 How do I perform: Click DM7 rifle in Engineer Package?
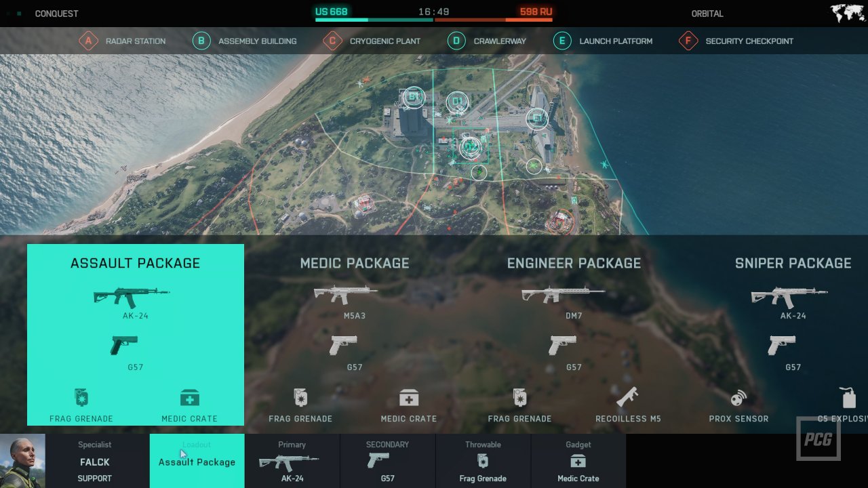563,293
